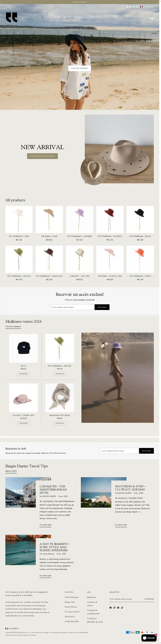Open the Nouvelle Collection menu item
161x644 pixels.
[x=31, y=17]
